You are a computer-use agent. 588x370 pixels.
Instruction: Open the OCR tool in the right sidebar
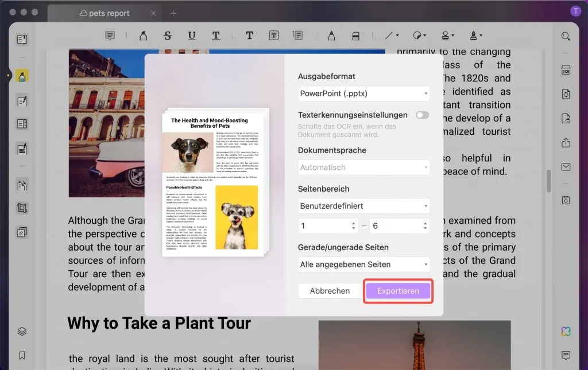(x=566, y=69)
